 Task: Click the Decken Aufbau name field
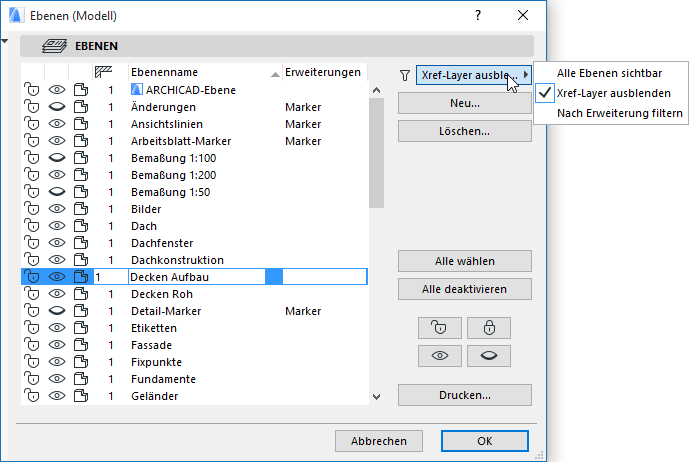[197, 277]
